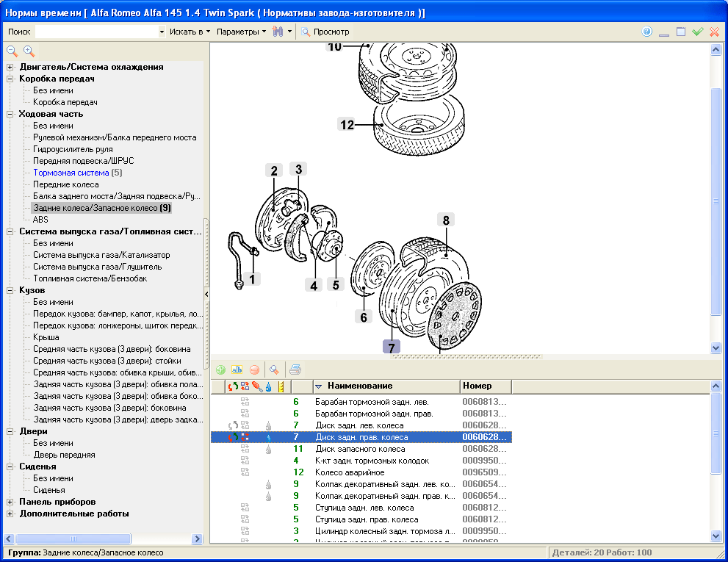Click the zoom in magnifier icon
Screen dimensions: 728x562
tap(29, 51)
